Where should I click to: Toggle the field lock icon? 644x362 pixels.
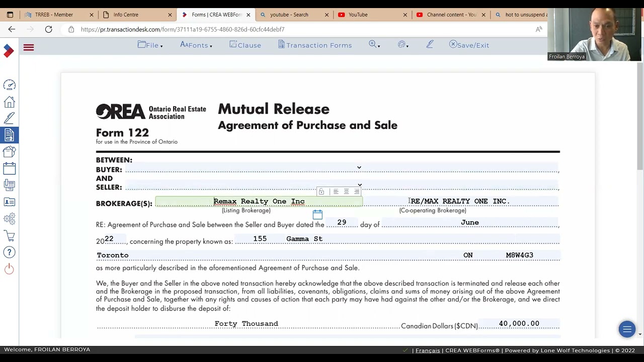(321, 192)
